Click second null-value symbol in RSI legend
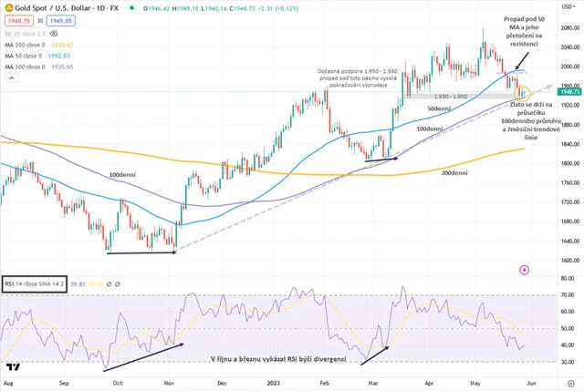The image size is (584, 392). coord(119,284)
